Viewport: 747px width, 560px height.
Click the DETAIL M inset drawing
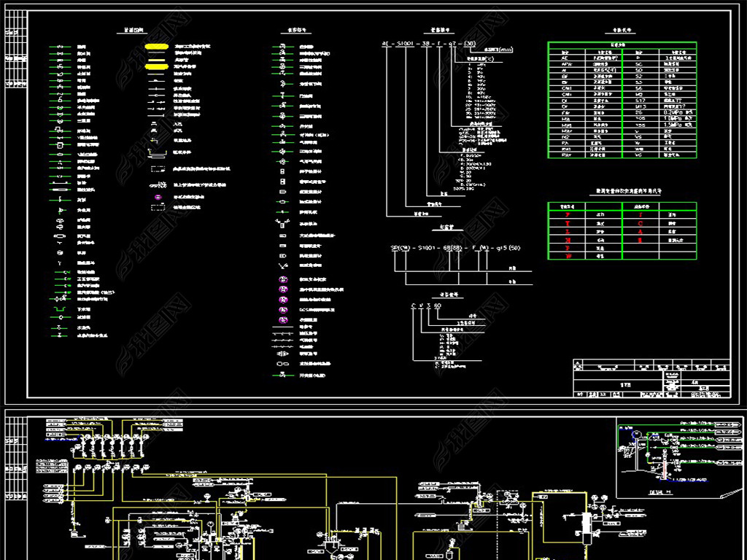[679, 457]
